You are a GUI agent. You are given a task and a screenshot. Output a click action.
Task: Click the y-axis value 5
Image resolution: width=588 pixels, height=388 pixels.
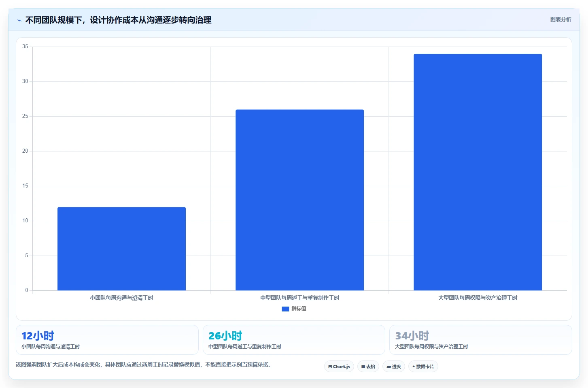[27, 256]
